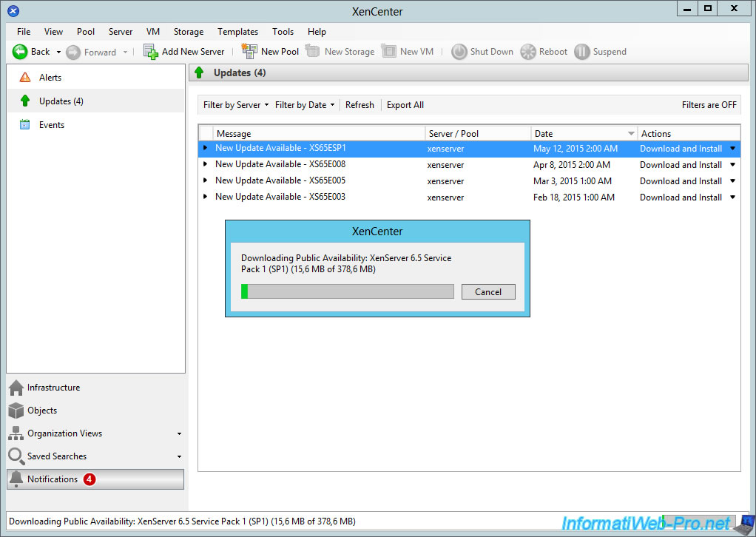
Task: Sort by the Date column header
Action: point(584,134)
